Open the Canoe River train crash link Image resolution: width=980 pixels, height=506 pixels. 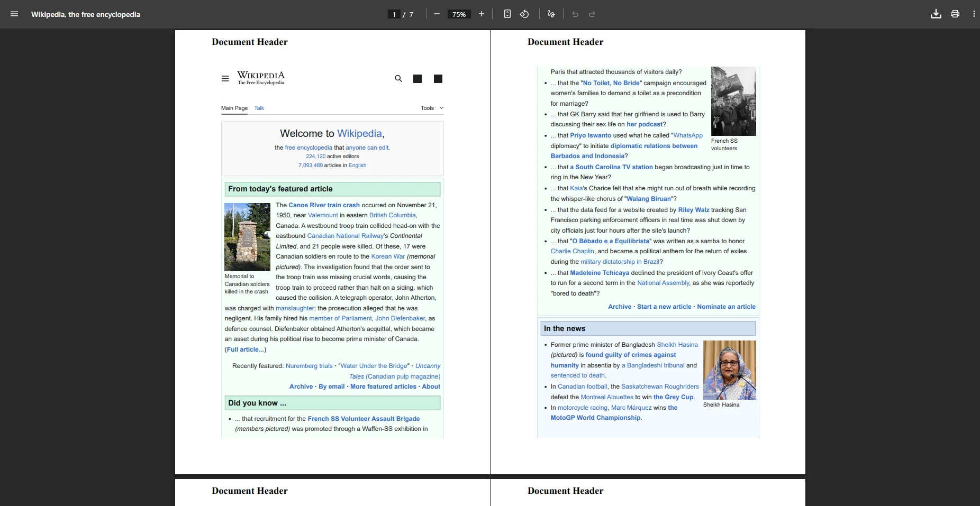(324, 205)
